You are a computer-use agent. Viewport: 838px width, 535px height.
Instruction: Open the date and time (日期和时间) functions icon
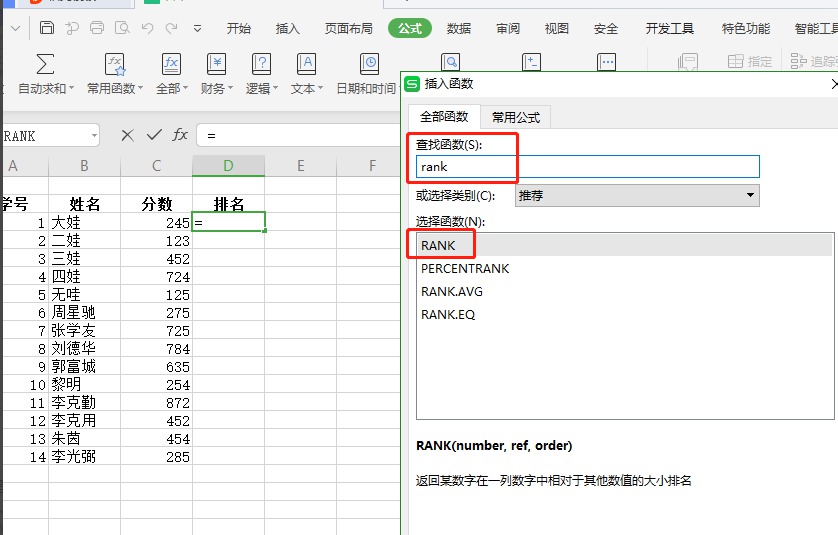point(369,65)
